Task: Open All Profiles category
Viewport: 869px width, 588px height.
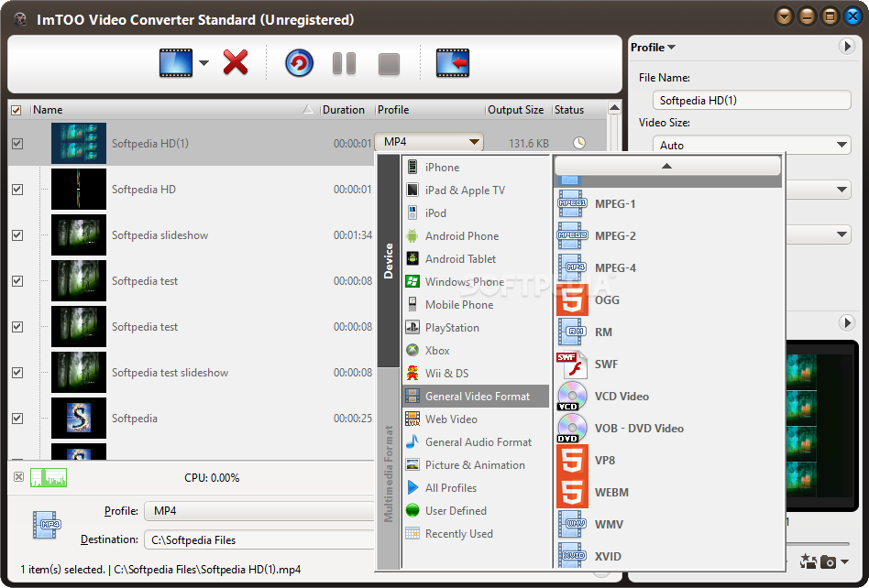Action: coord(476,488)
